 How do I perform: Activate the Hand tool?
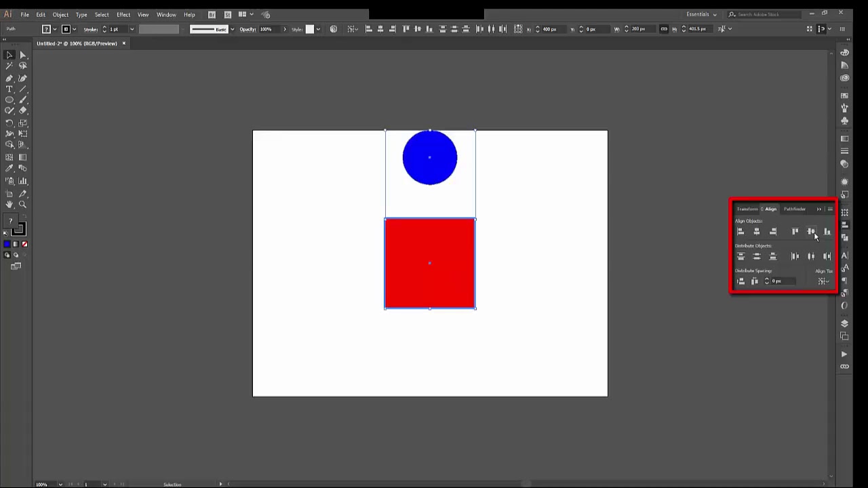(x=9, y=204)
